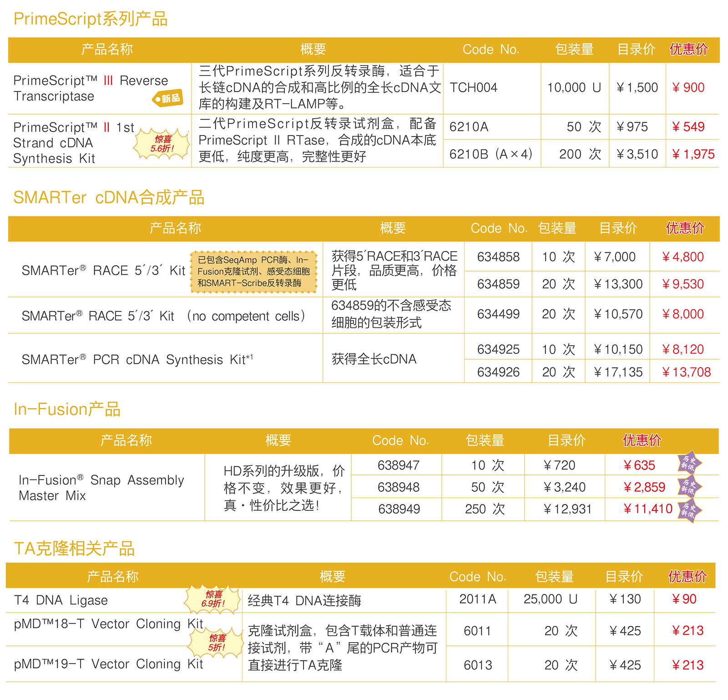This screenshot has width=728, height=700.
Task: Click the discount price ¥90
Action: 684,599
